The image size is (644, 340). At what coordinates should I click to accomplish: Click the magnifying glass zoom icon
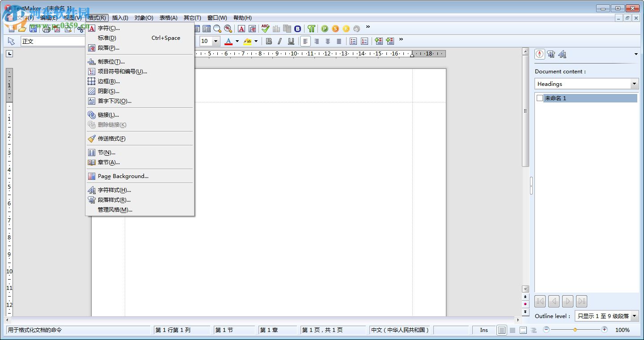coord(217,29)
